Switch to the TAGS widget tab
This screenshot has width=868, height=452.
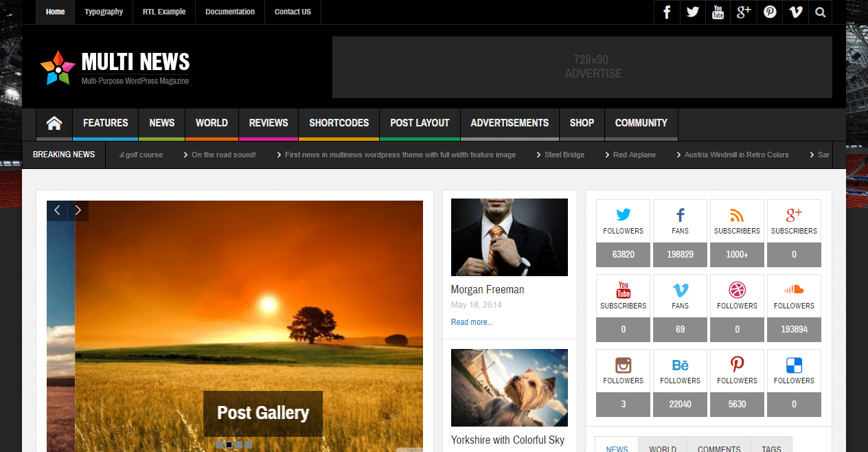click(771, 445)
